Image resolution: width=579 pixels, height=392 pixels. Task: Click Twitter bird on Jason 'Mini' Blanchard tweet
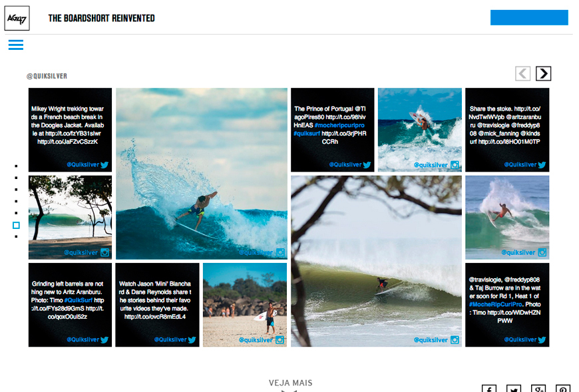coord(192,340)
